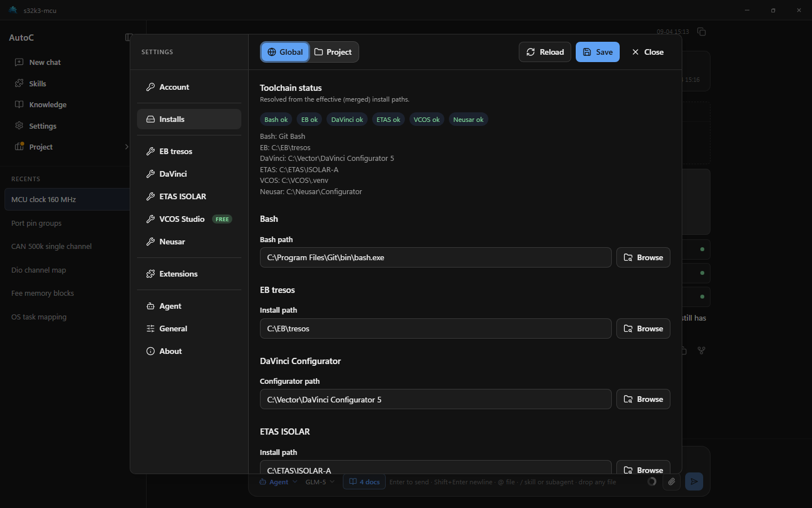Open the CAN 500k single channel chat
The width and height of the screenshot is (812, 508).
pyautogui.click(x=67, y=246)
